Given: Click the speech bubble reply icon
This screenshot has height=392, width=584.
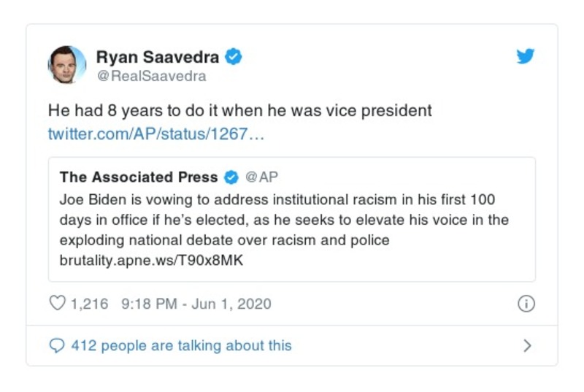Looking at the screenshot, I should pos(56,345).
